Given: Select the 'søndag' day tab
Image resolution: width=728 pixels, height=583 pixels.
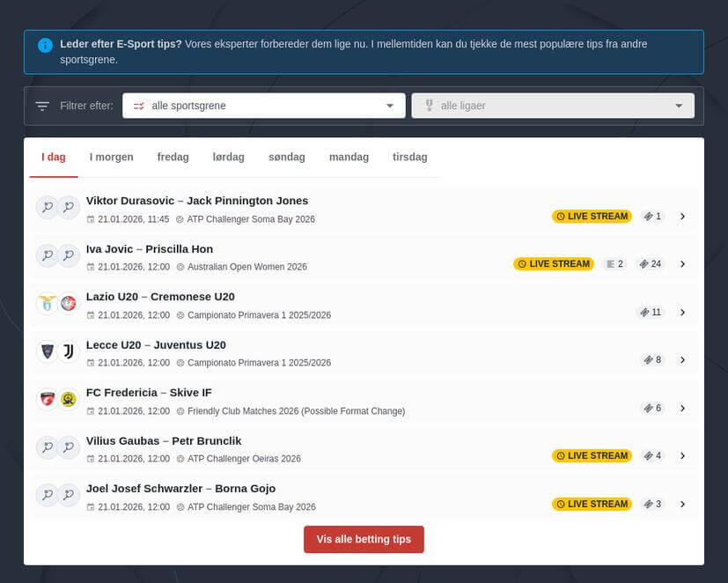Looking at the screenshot, I should click(x=286, y=157).
